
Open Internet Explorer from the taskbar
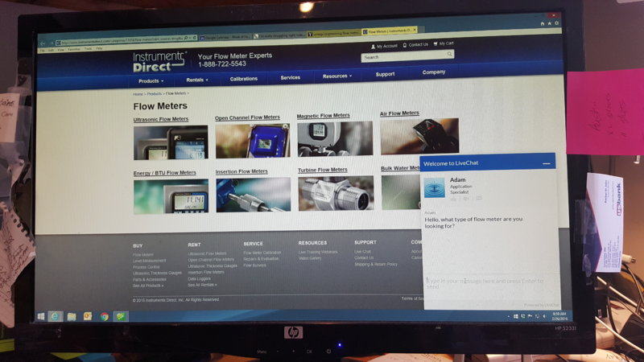[x=55, y=316]
